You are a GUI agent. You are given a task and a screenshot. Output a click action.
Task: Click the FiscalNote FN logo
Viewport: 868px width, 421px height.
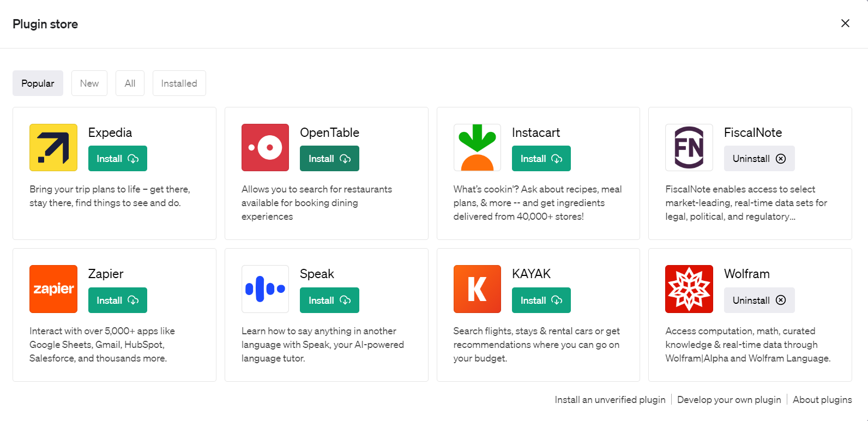(x=689, y=148)
